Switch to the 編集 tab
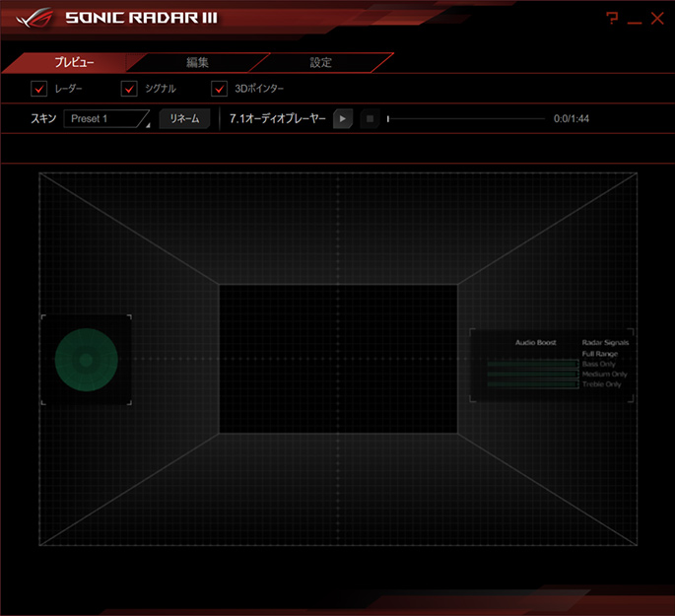The image size is (675, 616). coord(198,62)
